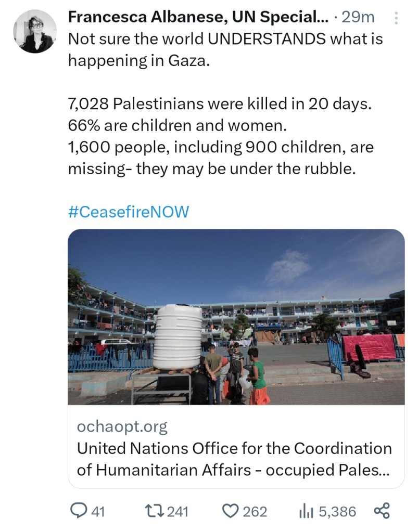Click the 29m post timestamp
418x532 pixels.
point(358,17)
